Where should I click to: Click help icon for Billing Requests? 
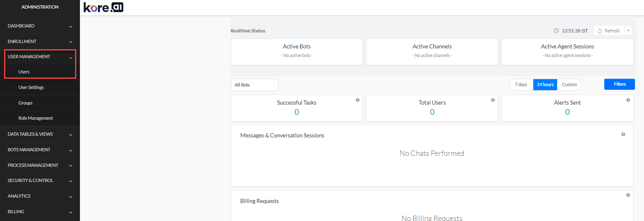[x=628, y=195]
